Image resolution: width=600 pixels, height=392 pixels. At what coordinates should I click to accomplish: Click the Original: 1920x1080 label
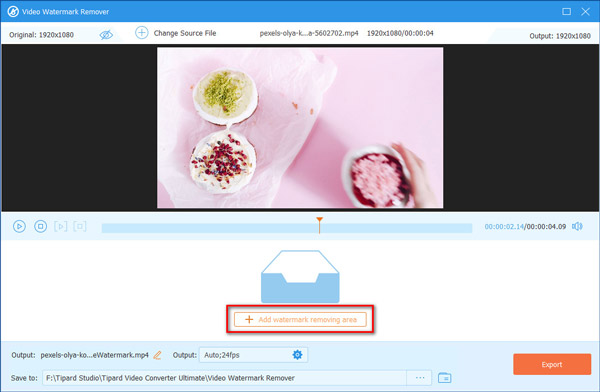coord(41,35)
